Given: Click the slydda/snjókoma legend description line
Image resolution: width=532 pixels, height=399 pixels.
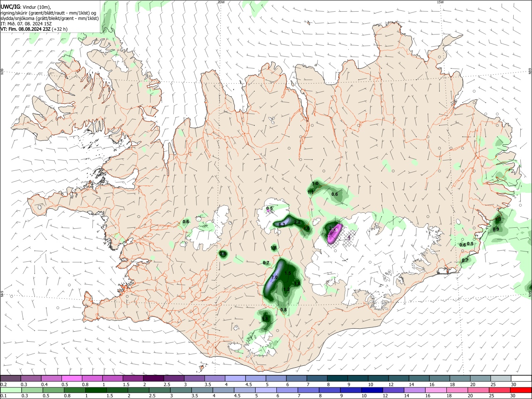Looking at the screenshot, I should [x=49, y=18].
